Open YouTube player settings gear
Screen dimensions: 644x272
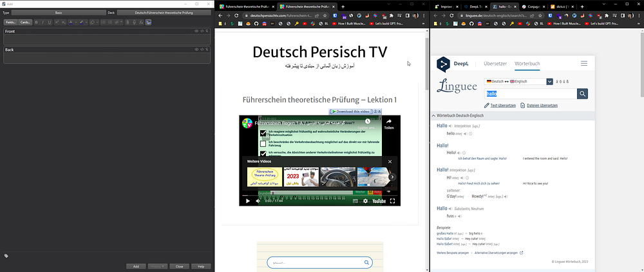365,200
